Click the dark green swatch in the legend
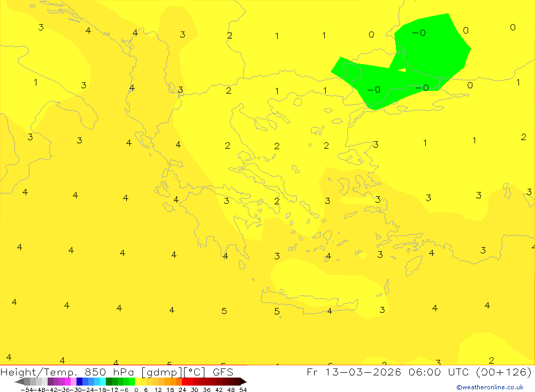The width and height of the screenshot is (535, 392). [x=109, y=382]
